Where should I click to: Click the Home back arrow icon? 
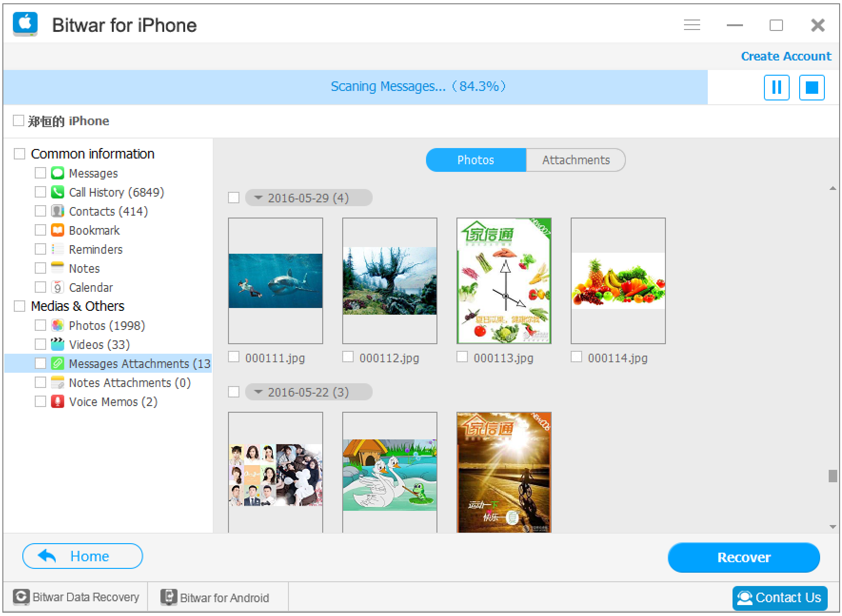click(47, 556)
